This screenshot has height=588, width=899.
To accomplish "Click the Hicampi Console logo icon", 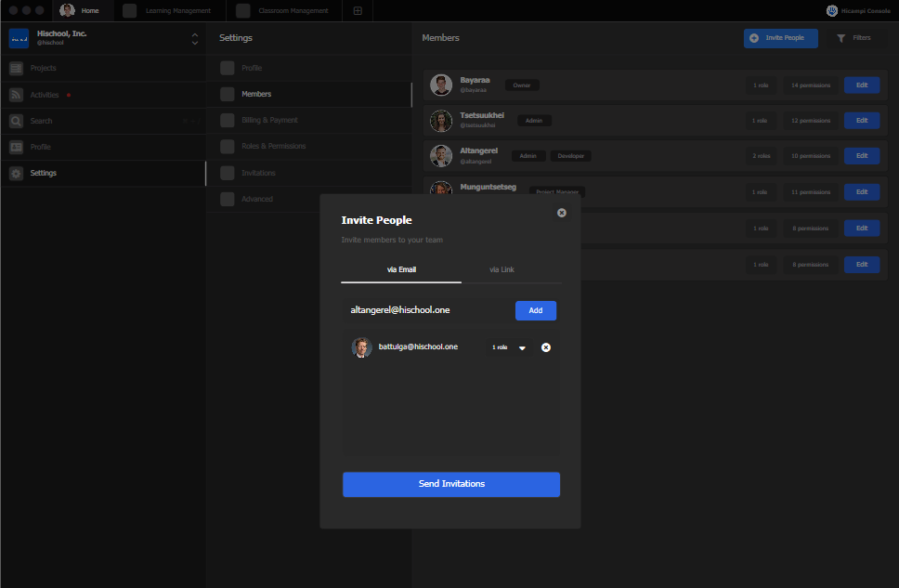I will [x=831, y=11].
